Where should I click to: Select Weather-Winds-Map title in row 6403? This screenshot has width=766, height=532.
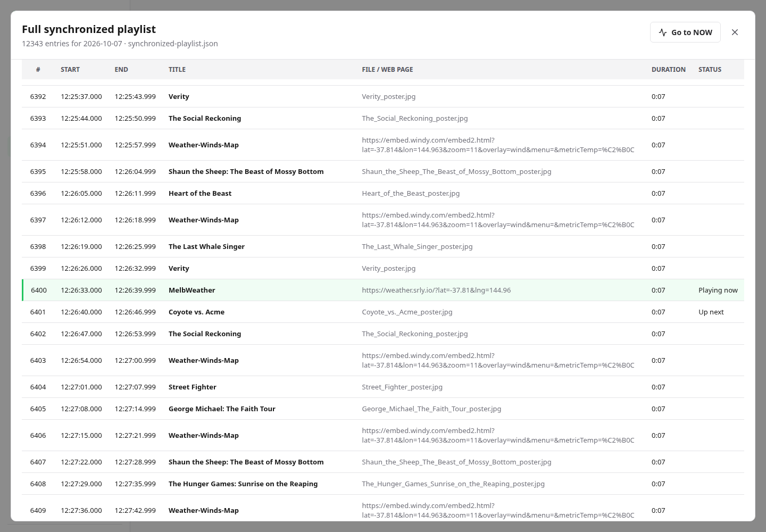coord(204,361)
